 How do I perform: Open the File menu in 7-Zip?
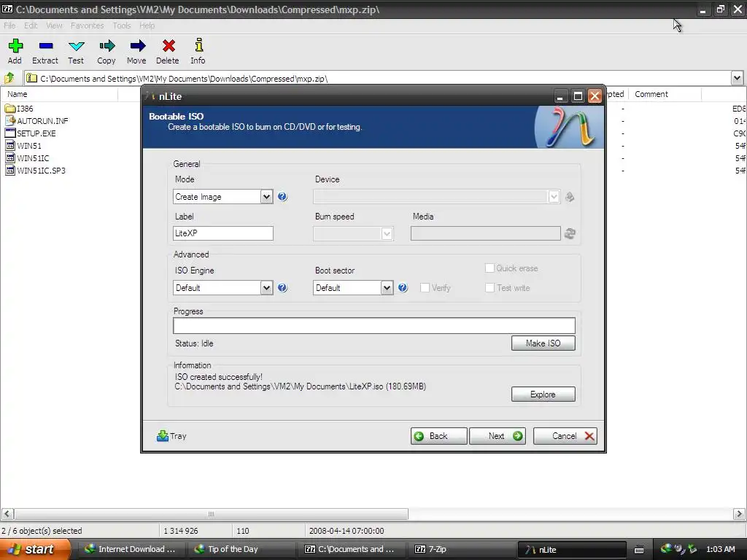pyautogui.click(x=9, y=26)
